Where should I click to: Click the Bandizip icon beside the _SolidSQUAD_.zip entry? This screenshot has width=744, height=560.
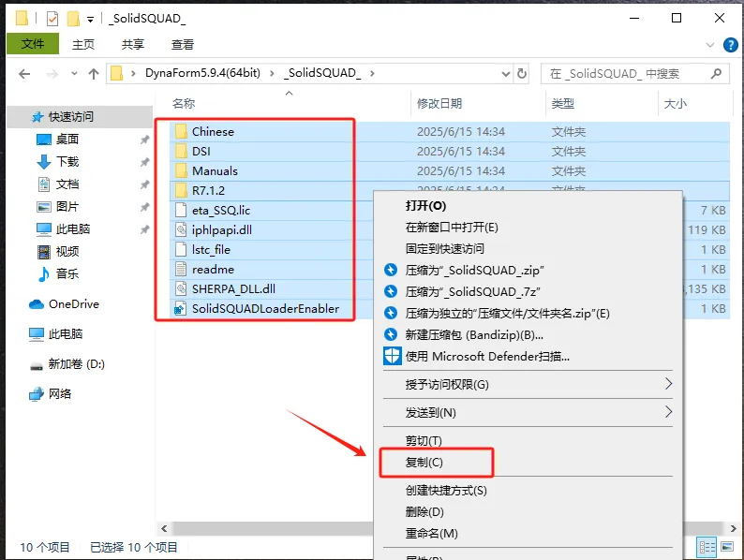point(391,270)
